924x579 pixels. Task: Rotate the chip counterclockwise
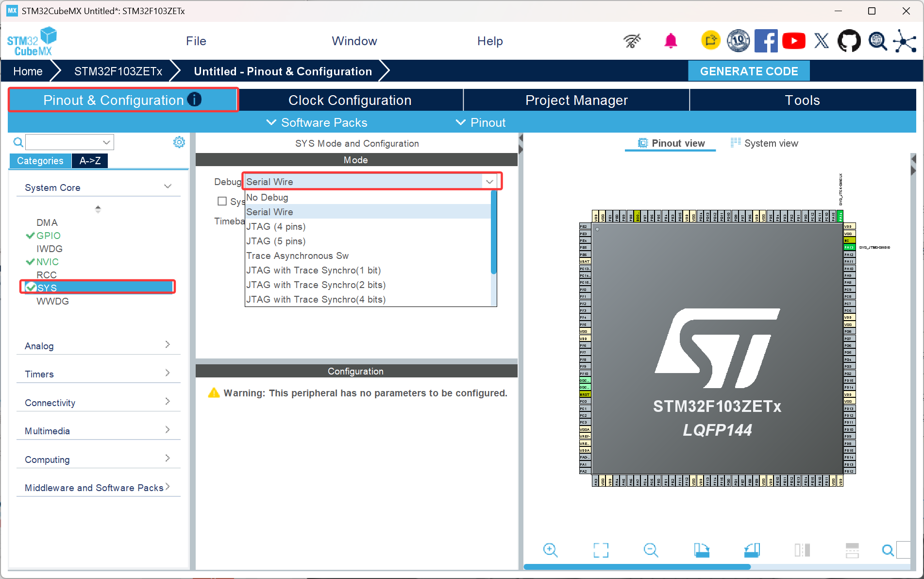click(x=752, y=550)
